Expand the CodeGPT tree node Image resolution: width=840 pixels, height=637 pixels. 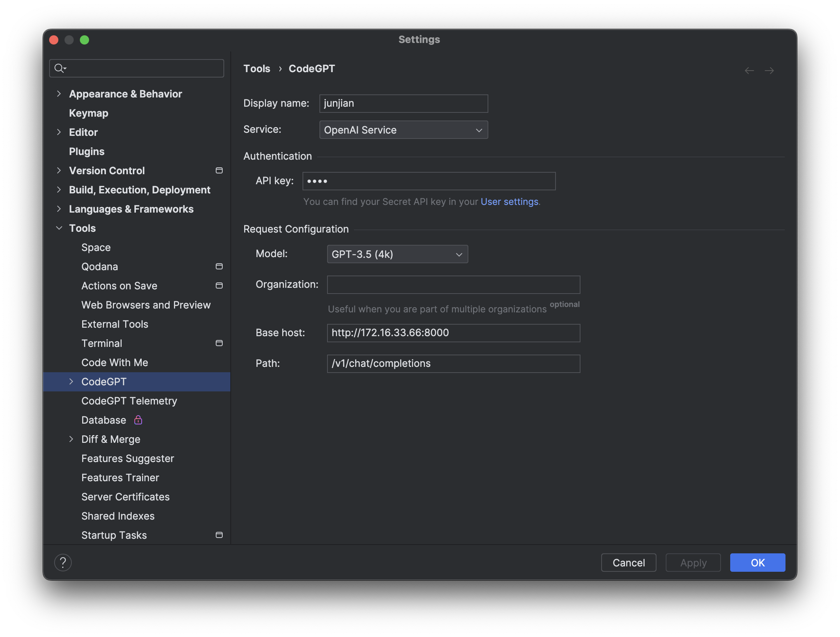[x=71, y=381]
